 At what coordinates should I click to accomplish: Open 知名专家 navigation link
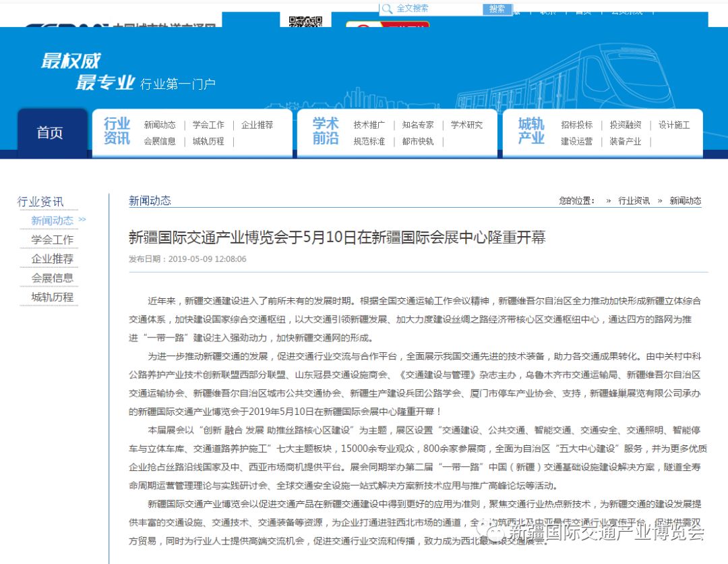[418, 125]
